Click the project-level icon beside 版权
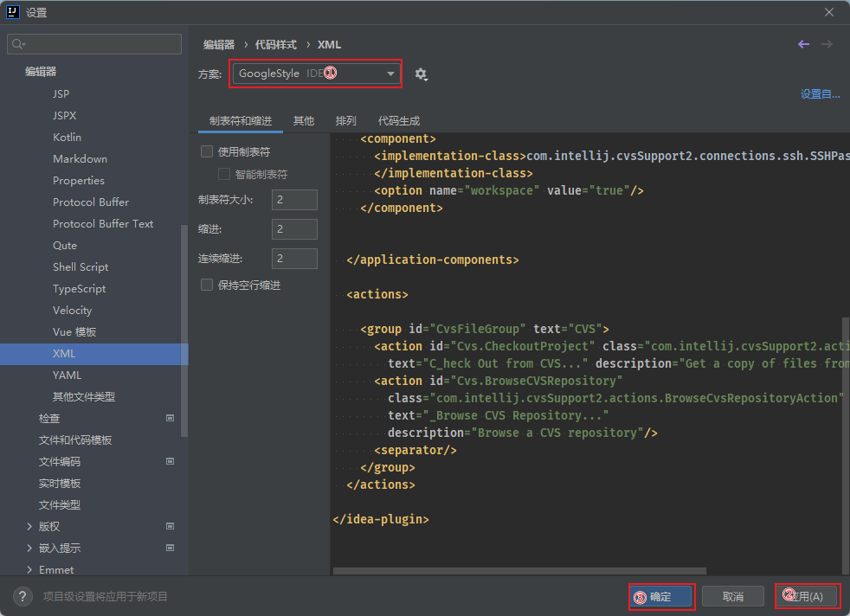The width and height of the screenshot is (850, 616). tap(170, 527)
